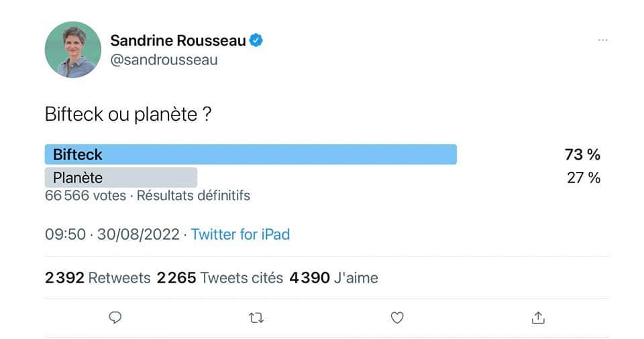Click the 09:50 · 30/08/2022 timestamp
The height and width of the screenshot is (339, 644).
(x=112, y=234)
